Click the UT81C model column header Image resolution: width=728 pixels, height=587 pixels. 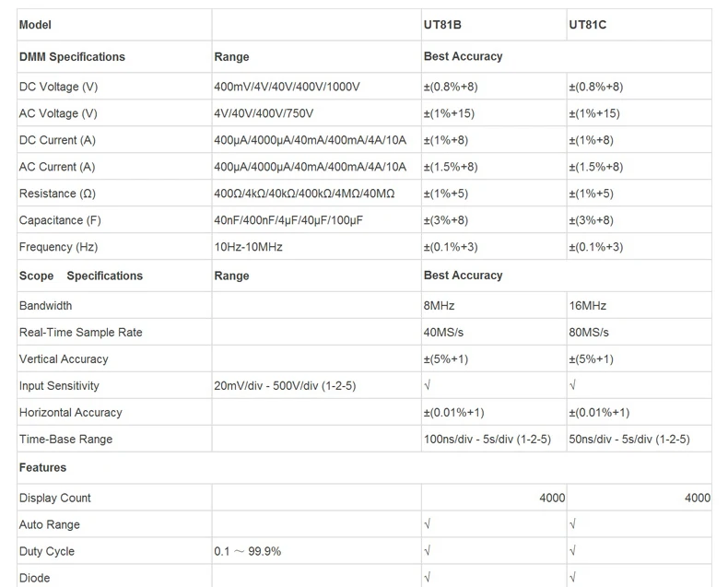click(x=588, y=25)
